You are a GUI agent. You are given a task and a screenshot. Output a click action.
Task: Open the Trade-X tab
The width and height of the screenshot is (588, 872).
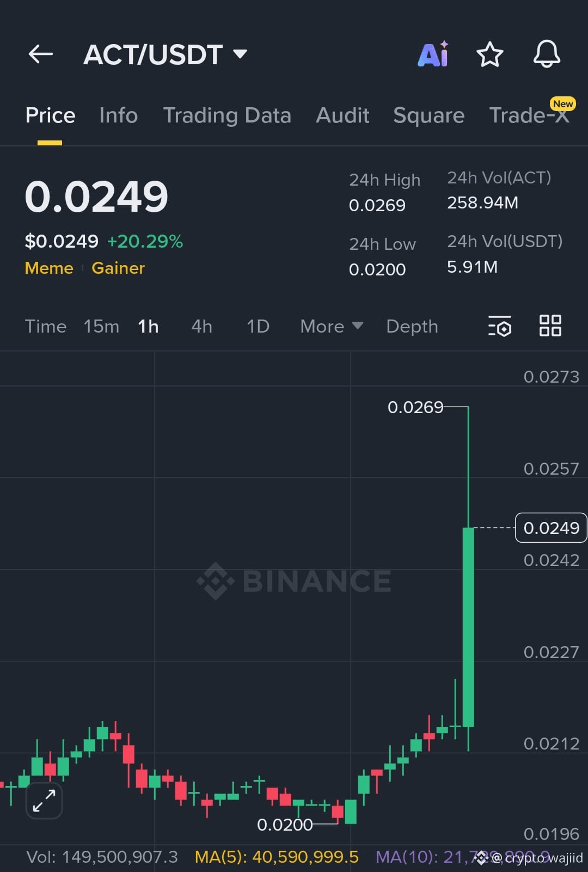point(529,115)
